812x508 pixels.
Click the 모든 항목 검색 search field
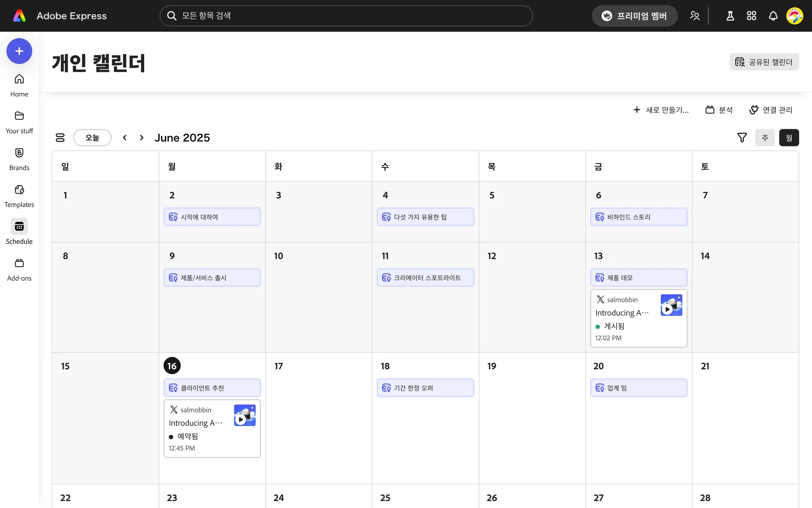point(346,16)
